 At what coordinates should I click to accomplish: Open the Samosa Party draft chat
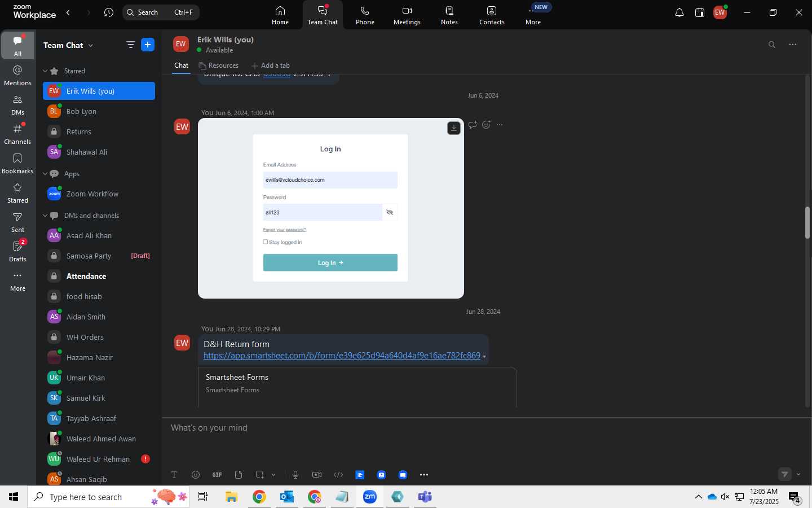click(x=99, y=256)
